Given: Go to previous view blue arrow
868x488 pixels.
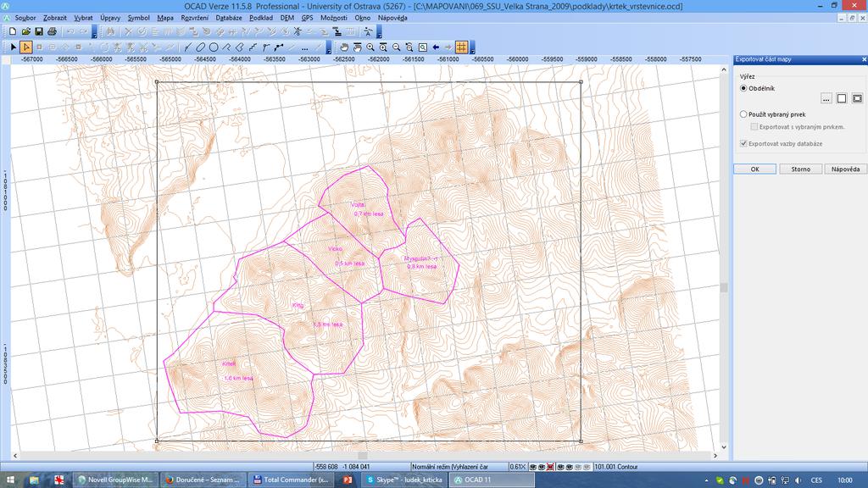Looking at the screenshot, I should click(436, 47).
